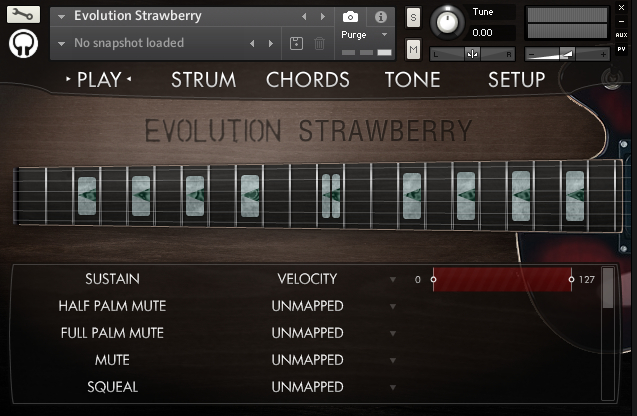Switch to the TONE tab
The width and height of the screenshot is (637, 416).
[x=412, y=80]
